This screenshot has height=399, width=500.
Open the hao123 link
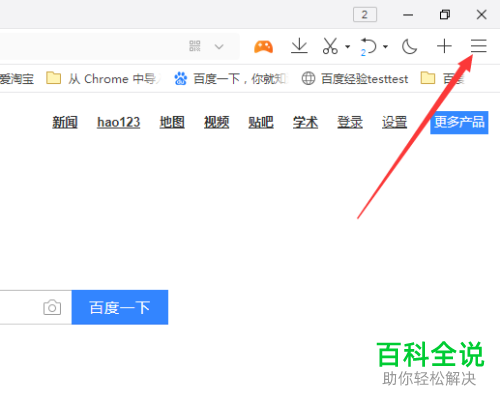[x=118, y=122]
